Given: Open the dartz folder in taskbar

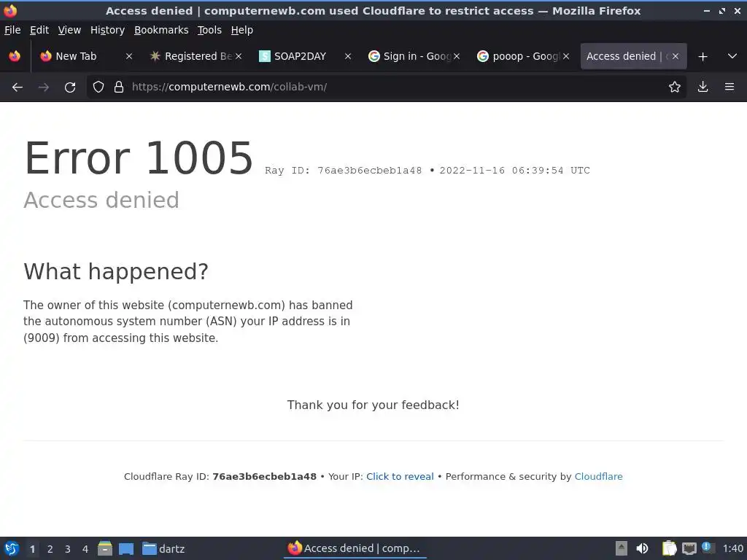Looking at the screenshot, I should coord(163,548).
